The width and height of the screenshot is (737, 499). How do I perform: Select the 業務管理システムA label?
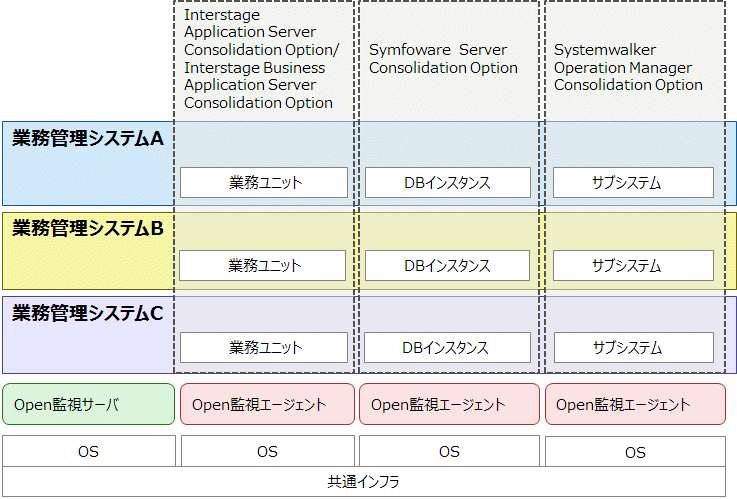pyautogui.click(x=88, y=138)
